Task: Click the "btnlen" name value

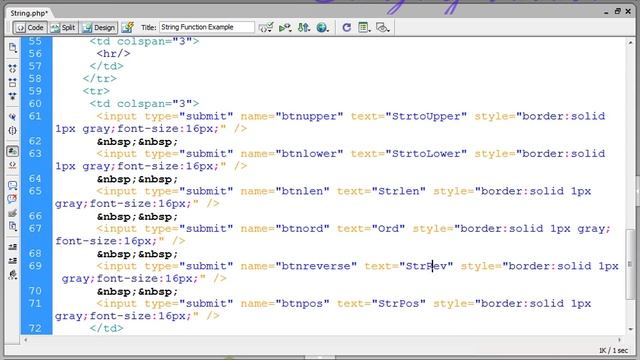Action: click(302, 191)
